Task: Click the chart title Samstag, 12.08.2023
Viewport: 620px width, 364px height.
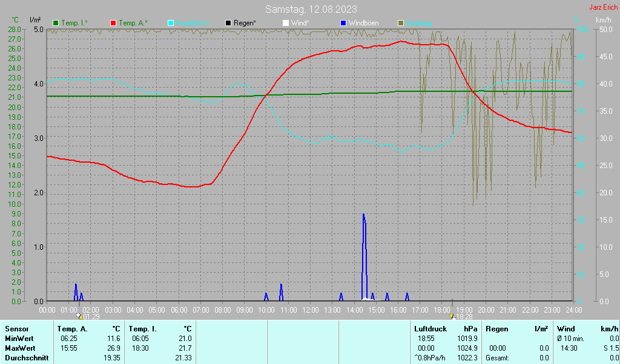Action: [x=311, y=9]
